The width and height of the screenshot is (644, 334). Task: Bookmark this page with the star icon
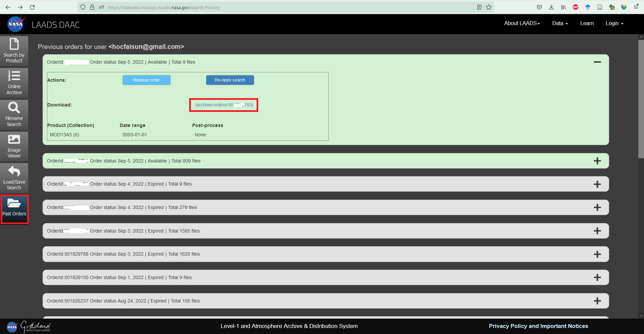point(489,7)
